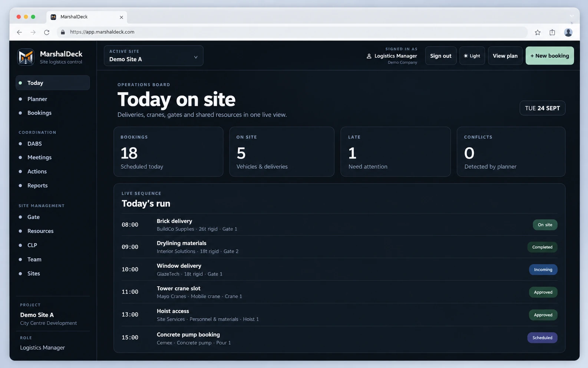
Task: Click the Completed status badge
Action: coord(542,247)
